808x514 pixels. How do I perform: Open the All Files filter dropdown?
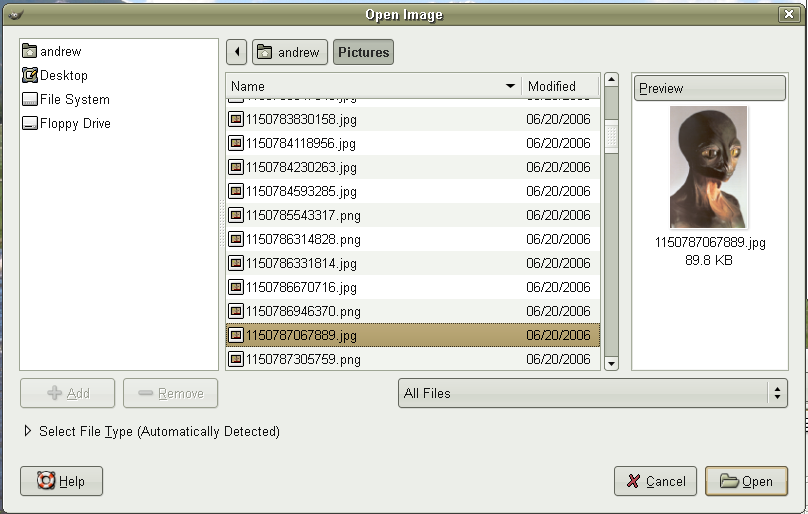(592, 393)
